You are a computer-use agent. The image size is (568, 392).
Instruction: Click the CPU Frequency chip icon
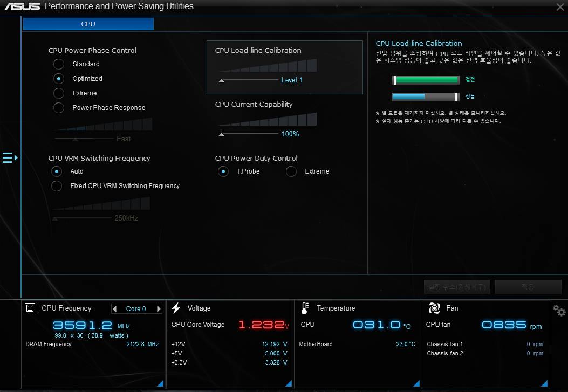(x=30, y=308)
